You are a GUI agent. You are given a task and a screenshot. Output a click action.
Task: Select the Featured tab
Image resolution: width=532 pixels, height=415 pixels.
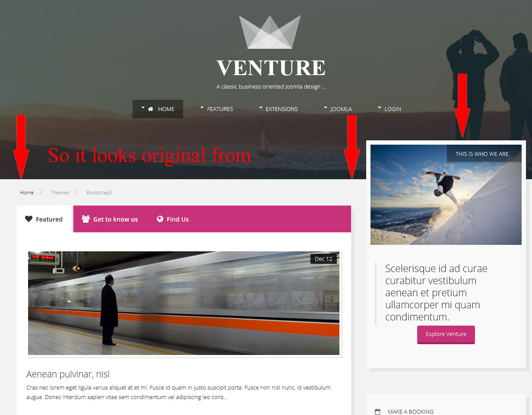coord(44,219)
